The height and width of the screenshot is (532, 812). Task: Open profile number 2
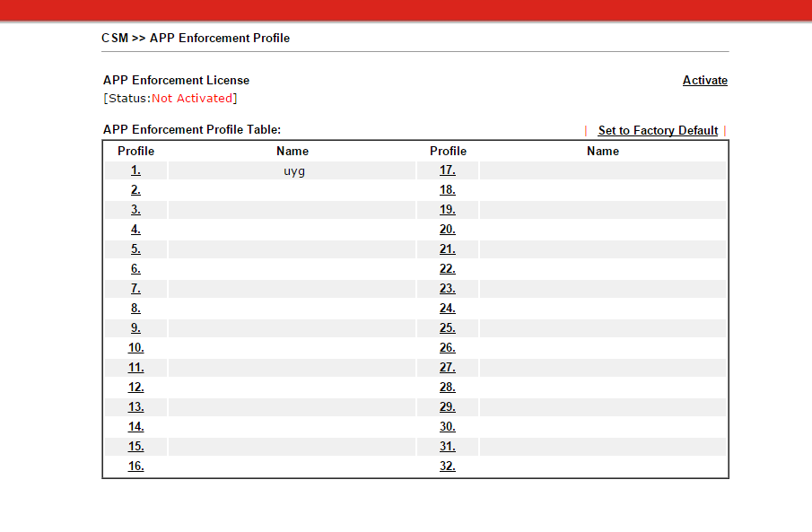pos(135,190)
